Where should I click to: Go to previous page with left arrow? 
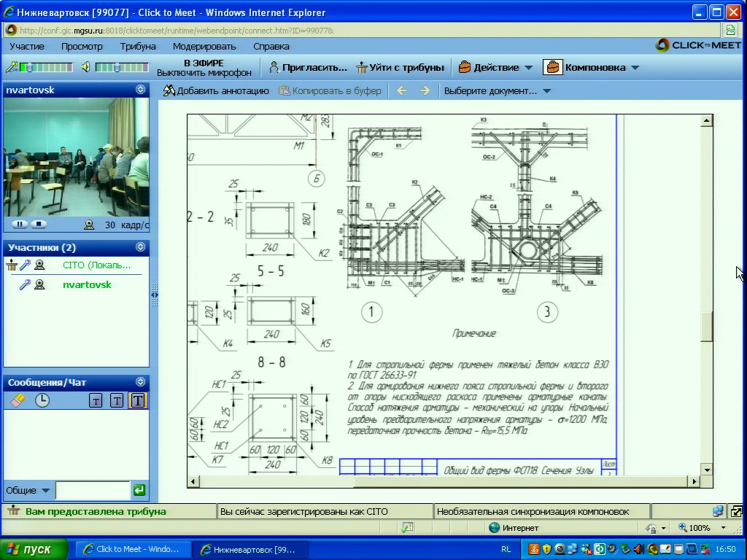[402, 90]
